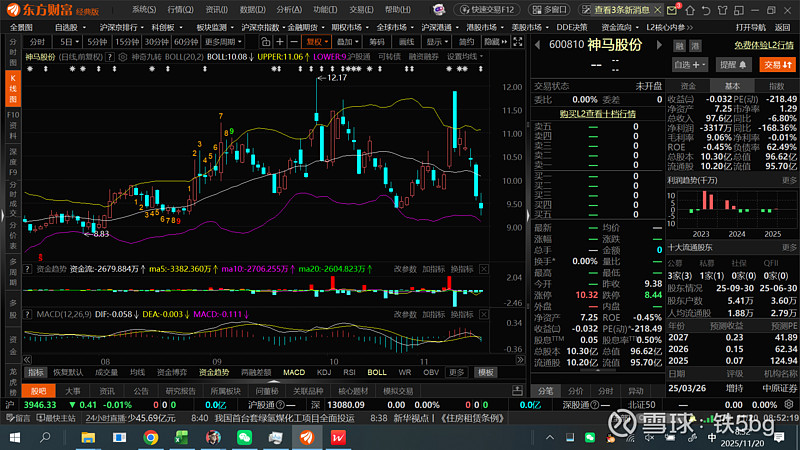The height and width of the screenshot is (450, 800).
Task: Zoom out chart with minus icon
Action: click(x=294, y=42)
